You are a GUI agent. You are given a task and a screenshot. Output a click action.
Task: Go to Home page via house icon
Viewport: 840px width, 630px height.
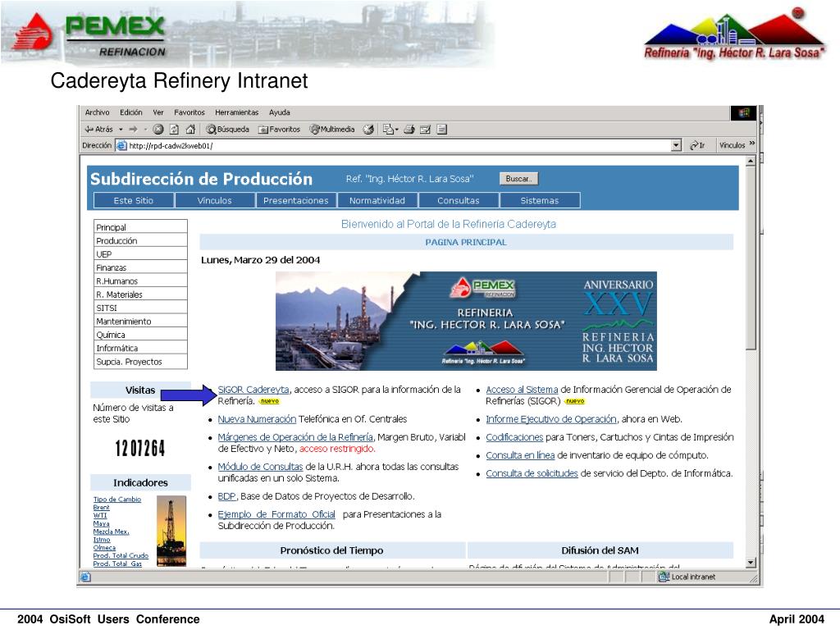tap(190, 129)
